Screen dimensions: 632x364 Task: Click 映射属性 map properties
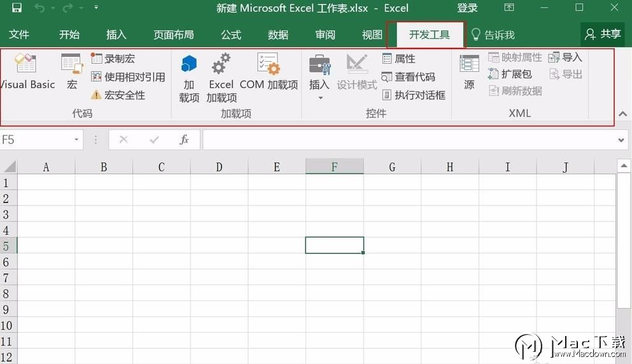pyautogui.click(x=515, y=58)
